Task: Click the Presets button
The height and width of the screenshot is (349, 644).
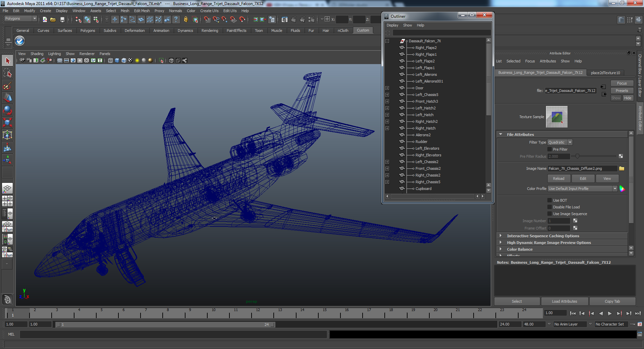Action: click(x=622, y=91)
